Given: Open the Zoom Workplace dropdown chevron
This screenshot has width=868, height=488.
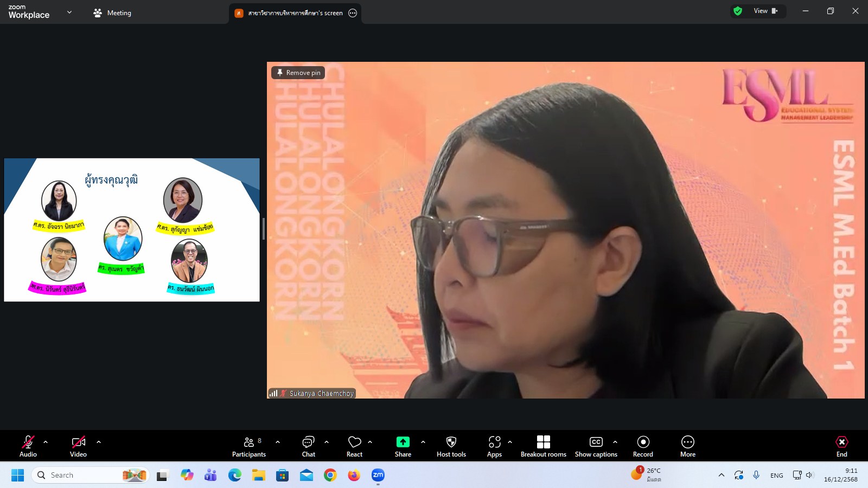Looking at the screenshot, I should coord(69,12).
